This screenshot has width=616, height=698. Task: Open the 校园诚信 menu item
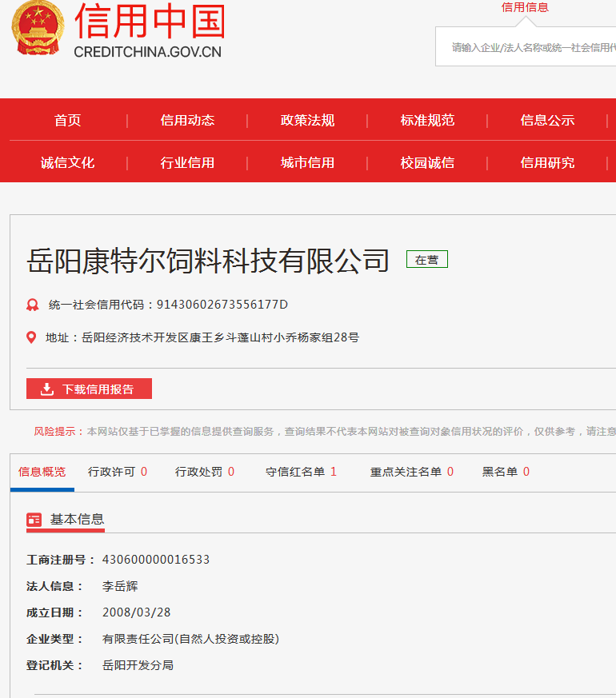pos(427,162)
